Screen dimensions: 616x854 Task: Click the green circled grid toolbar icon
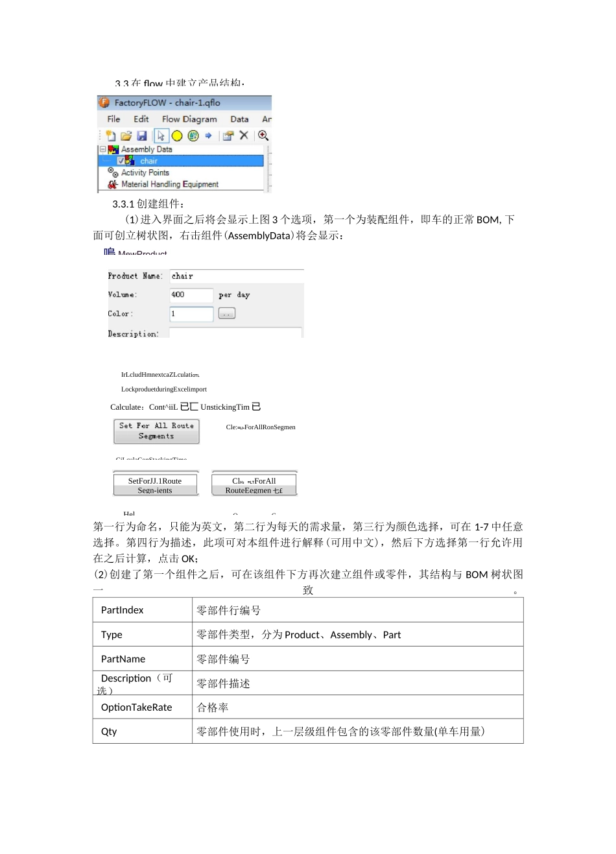tap(193, 136)
